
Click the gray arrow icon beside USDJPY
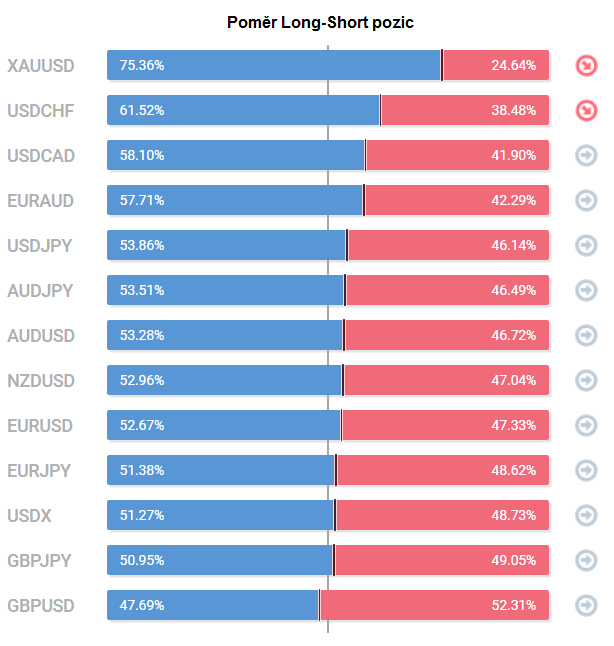[x=586, y=245]
